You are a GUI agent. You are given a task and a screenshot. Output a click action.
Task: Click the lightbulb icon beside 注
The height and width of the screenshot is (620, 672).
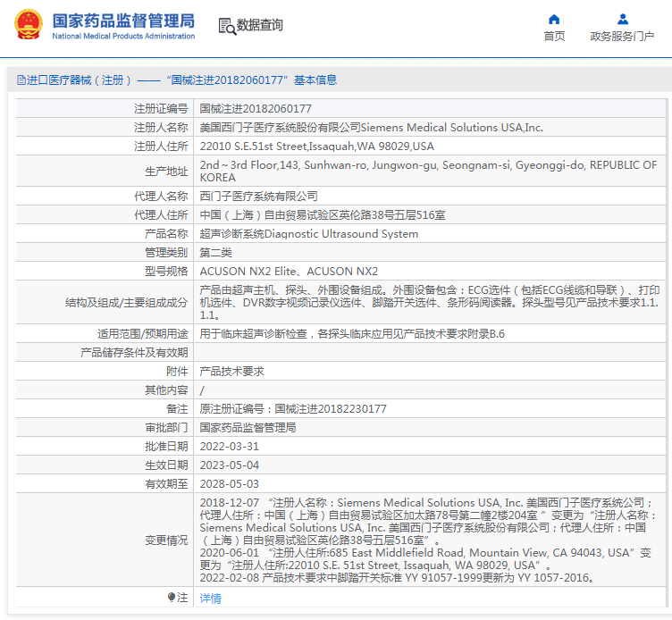tap(172, 597)
